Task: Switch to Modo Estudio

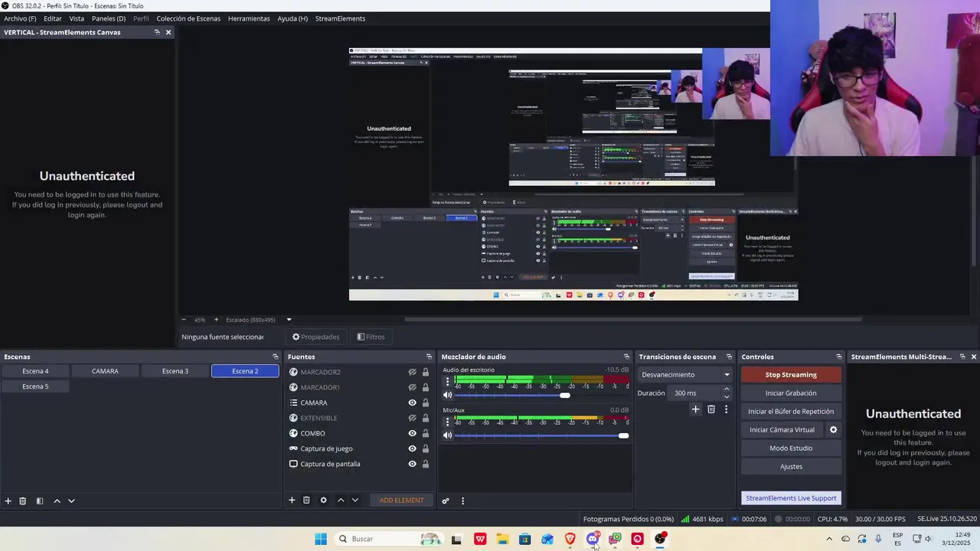Action: (x=791, y=448)
